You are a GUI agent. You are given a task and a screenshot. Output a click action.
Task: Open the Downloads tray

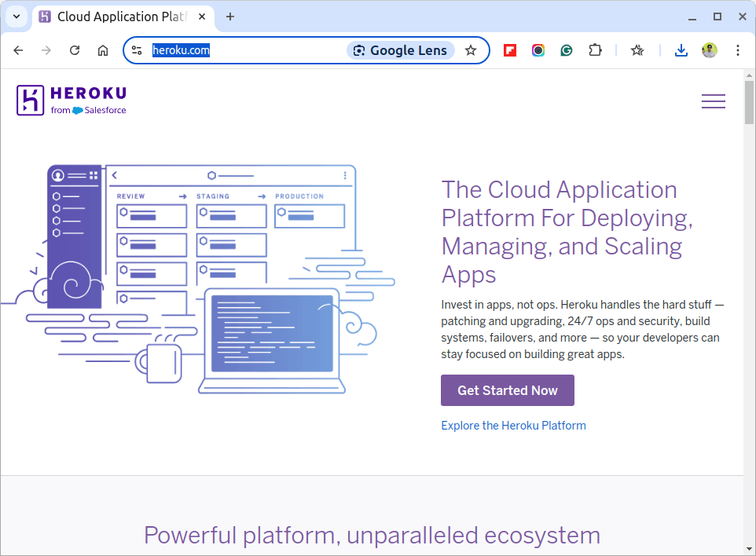point(681,50)
